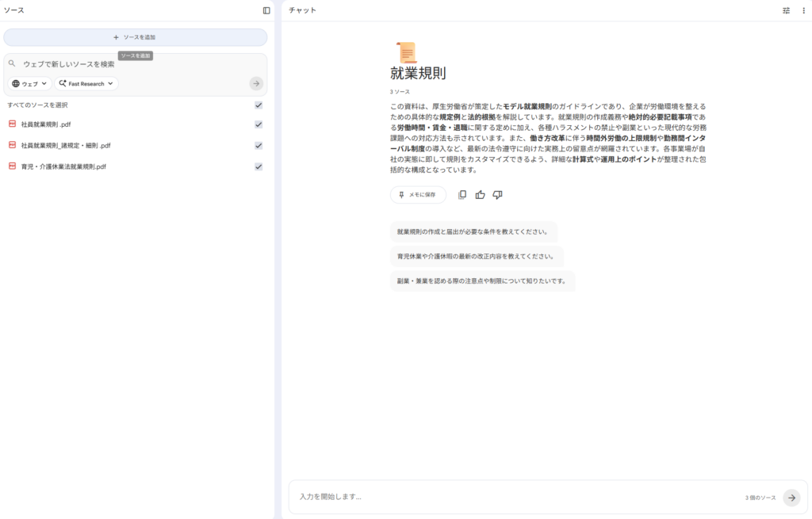
Task: Expand the Fast Research mode dropdown
Action: pos(86,83)
